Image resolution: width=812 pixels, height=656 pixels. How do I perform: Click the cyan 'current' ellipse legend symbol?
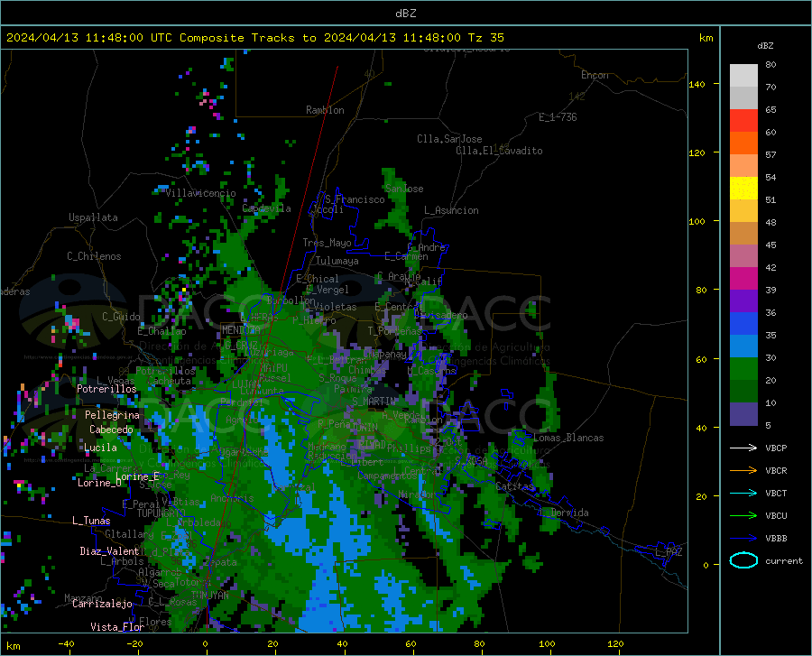(743, 560)
